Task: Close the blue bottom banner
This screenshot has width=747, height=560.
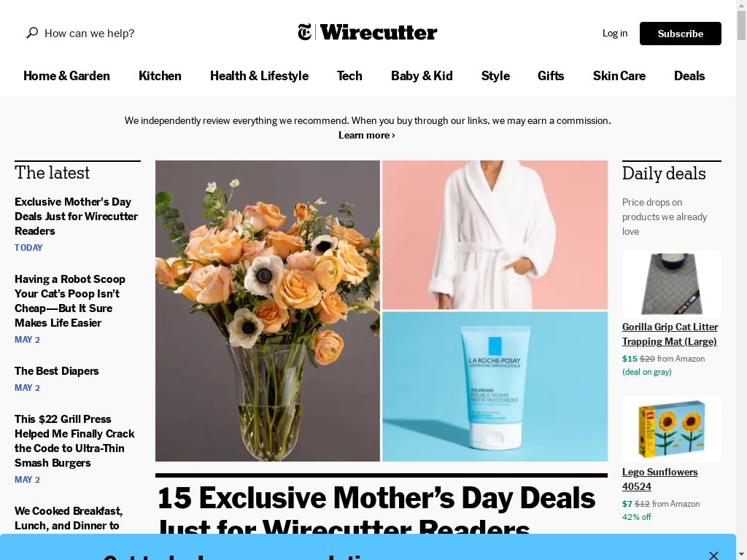Action: point(713,555)
